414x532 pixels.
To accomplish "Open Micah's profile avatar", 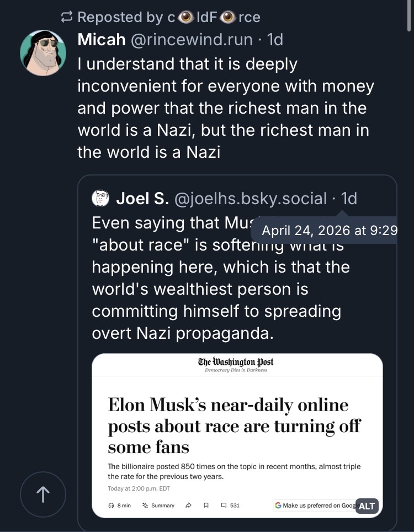I will pyautogui.click(x=43, y=53).
